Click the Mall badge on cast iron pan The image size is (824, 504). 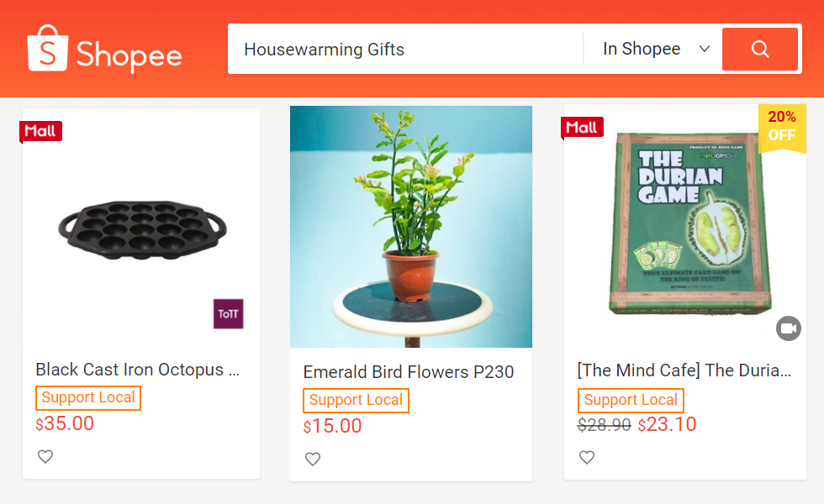[40, 130]
